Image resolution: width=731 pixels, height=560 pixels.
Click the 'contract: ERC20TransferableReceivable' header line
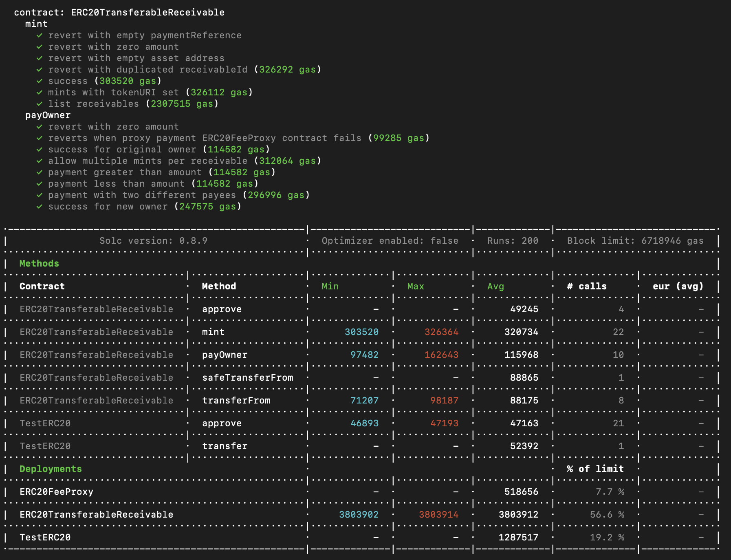(x=119, y=12)
